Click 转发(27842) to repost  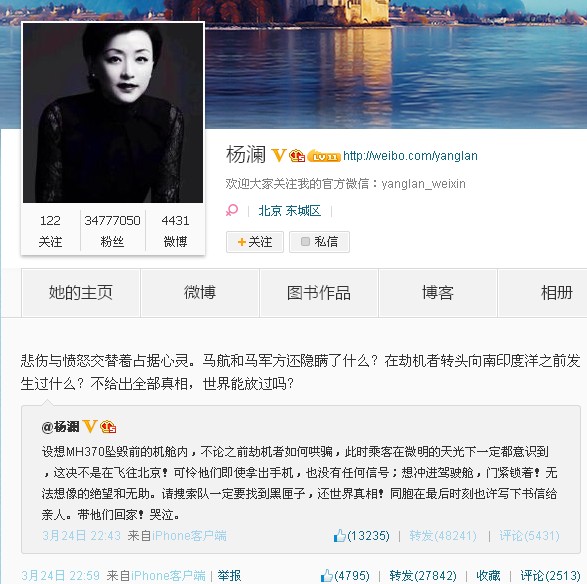423,575
